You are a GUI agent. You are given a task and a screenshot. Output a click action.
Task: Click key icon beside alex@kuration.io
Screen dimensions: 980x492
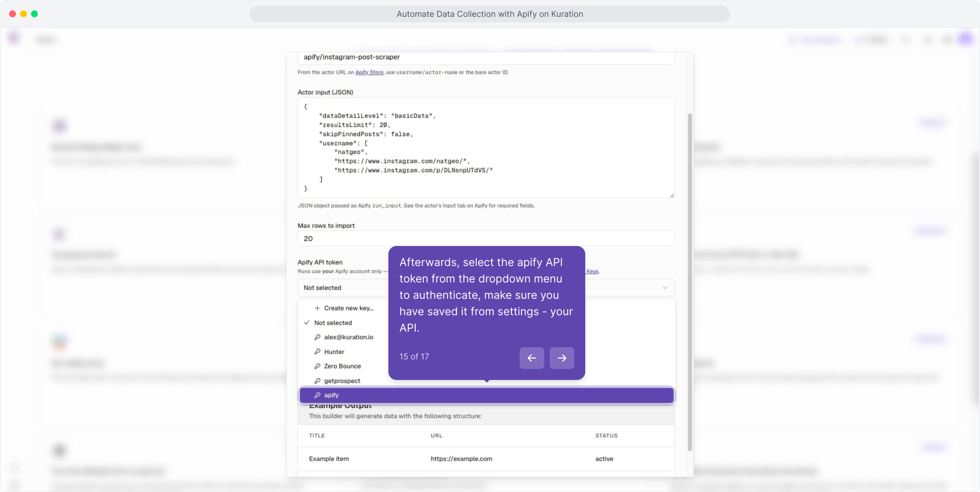point(317,337)
